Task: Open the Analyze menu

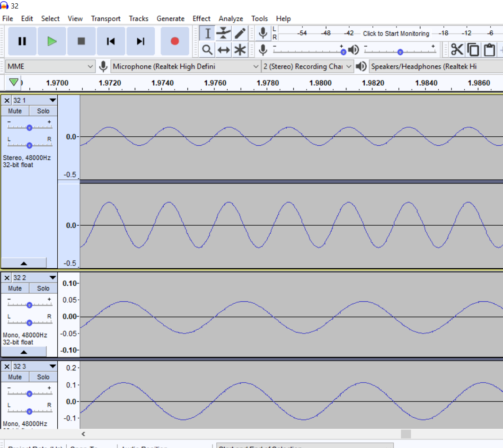Action: [x=230, y=18]
